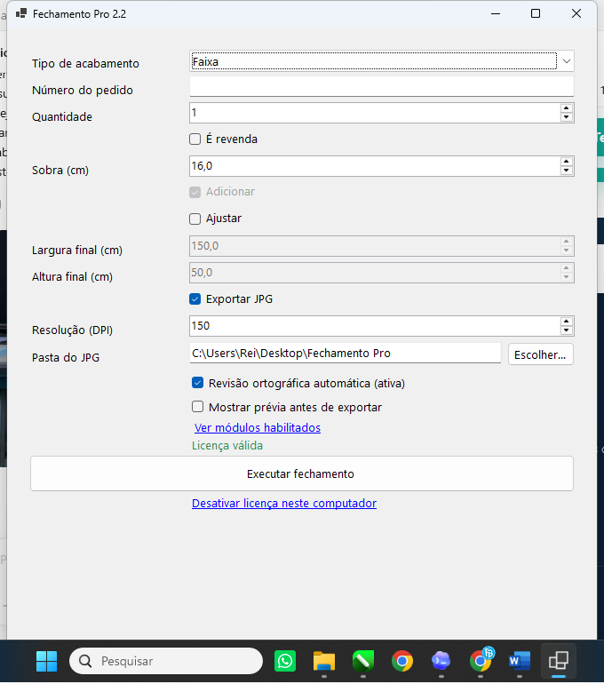Open the purple chat-bubble app in taskbar

coord(441,661)
